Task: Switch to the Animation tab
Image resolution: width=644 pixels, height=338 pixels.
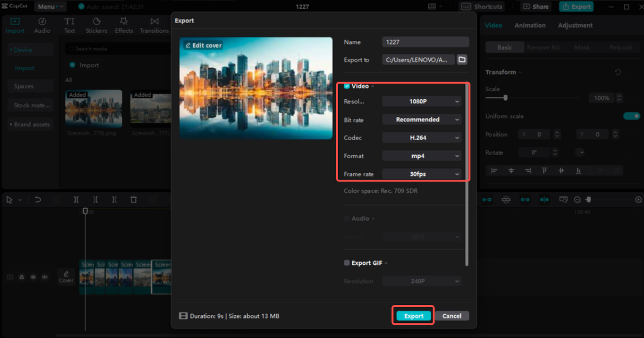Action: pos(530,25)
